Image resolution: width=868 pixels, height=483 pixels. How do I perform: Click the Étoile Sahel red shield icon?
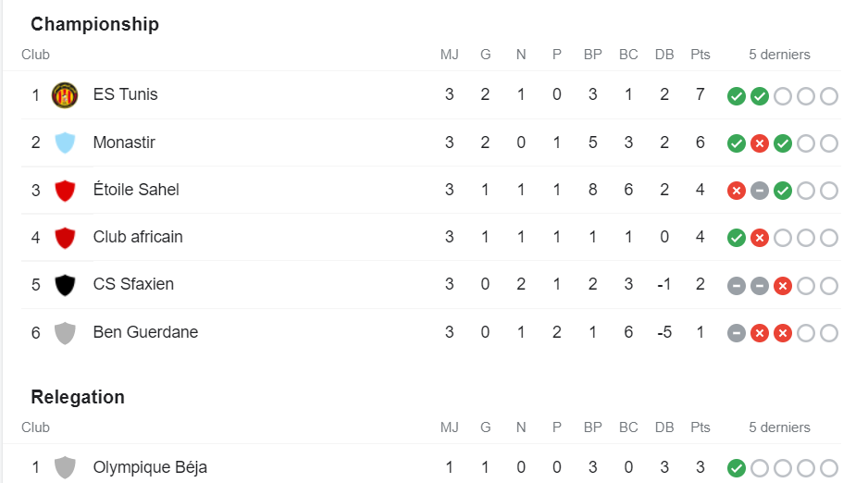coord(65,191)
